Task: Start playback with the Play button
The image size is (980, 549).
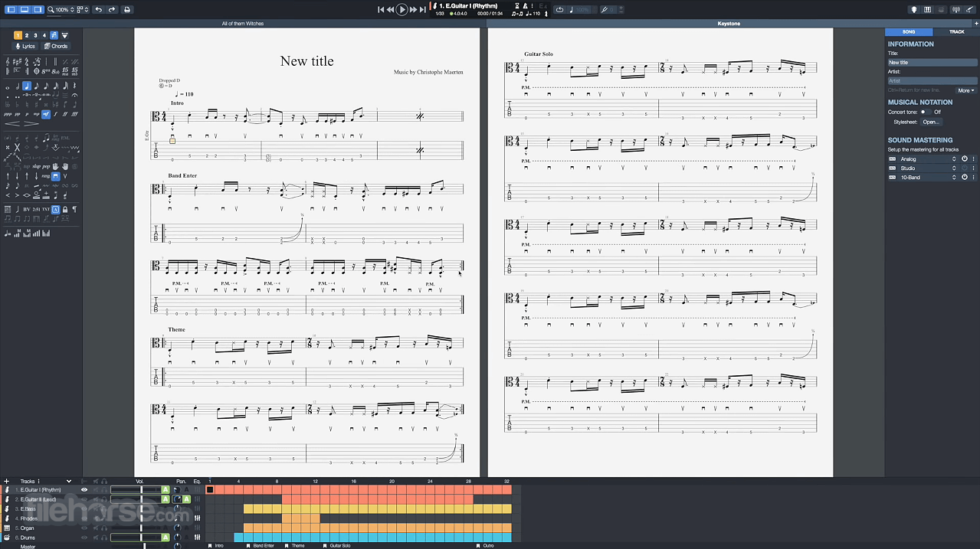Action: [402, 9]
